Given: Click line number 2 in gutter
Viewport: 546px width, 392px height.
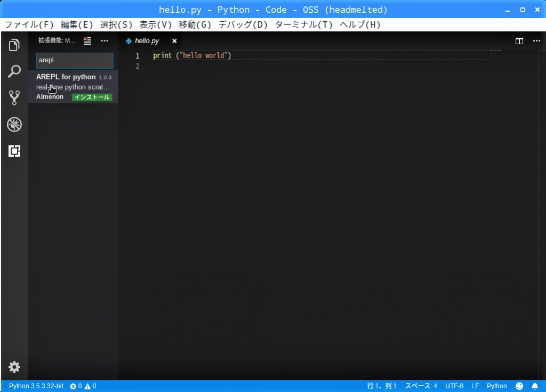Looking at the screenshot, I should 138,66.
